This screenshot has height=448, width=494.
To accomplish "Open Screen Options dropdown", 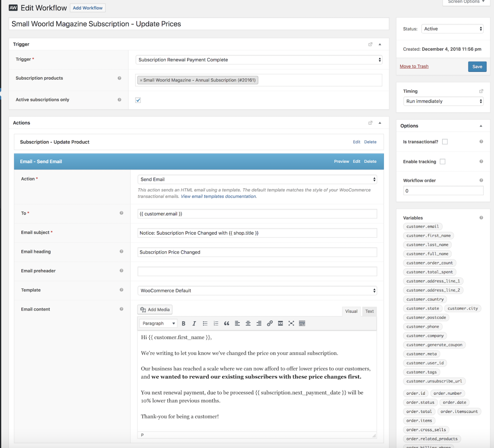I will 466,2.
